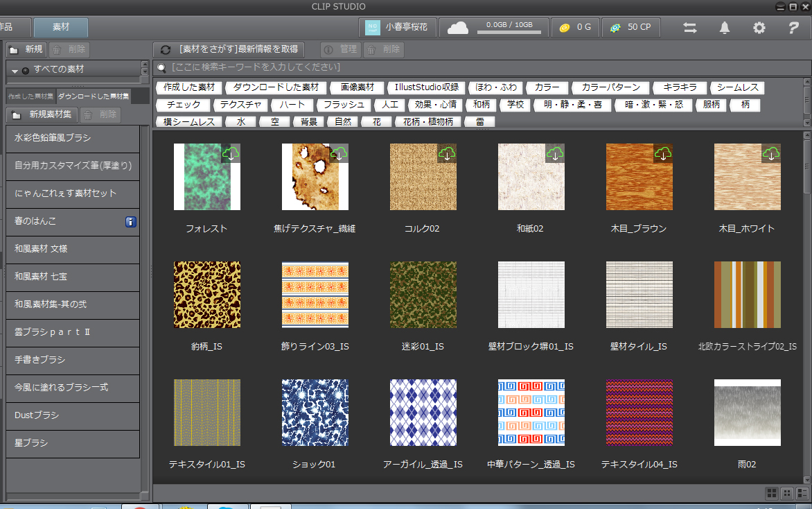Switch to small thumbnail grid view
Image resolution: width=812 pixels, height=509 pixels.
click(787, 493)
